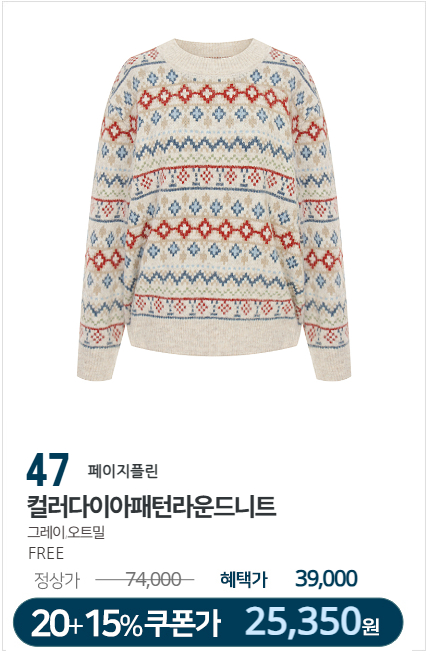This screenshot has width=430, height=655.
Task: Open the patterned sweater product image
Action: [214, 209]
